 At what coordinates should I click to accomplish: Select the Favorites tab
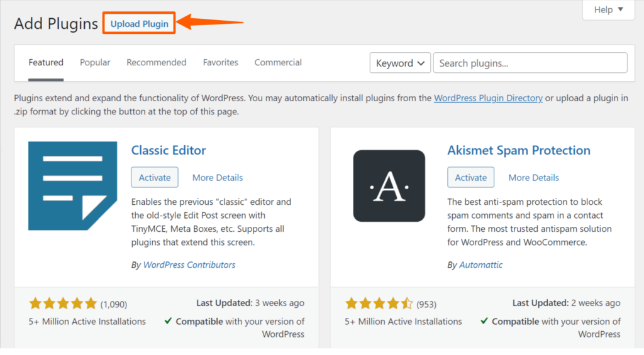click(221, 62)
